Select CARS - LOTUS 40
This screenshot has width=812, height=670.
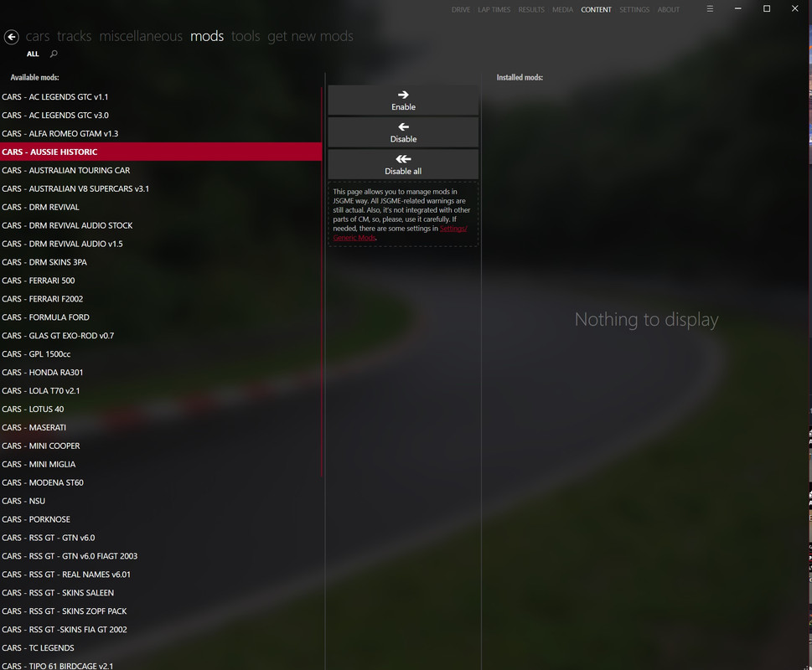tap(161, 409)
